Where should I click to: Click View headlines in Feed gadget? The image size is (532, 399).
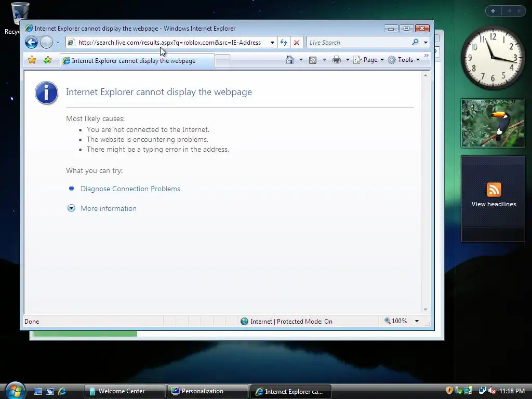[494, 204]
